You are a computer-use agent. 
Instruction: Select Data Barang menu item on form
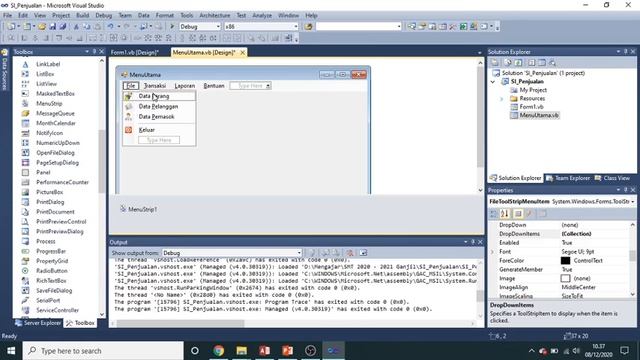pos(159,96)
